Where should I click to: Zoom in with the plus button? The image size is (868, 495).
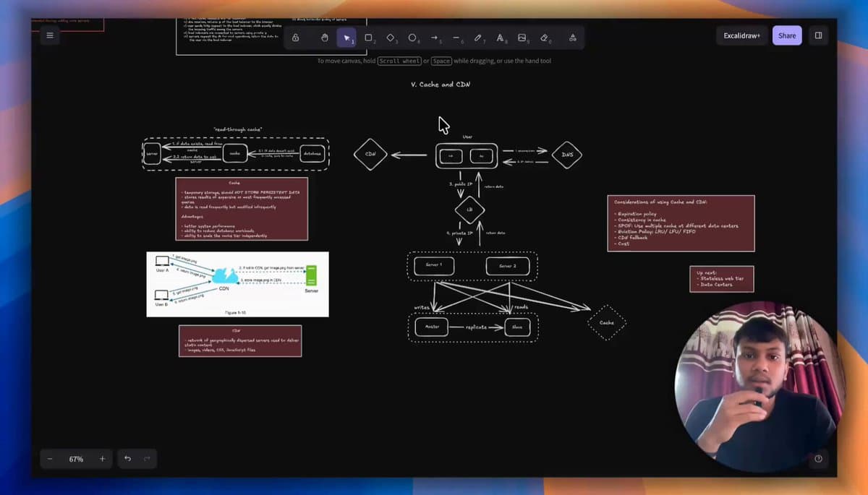[102, 459]
